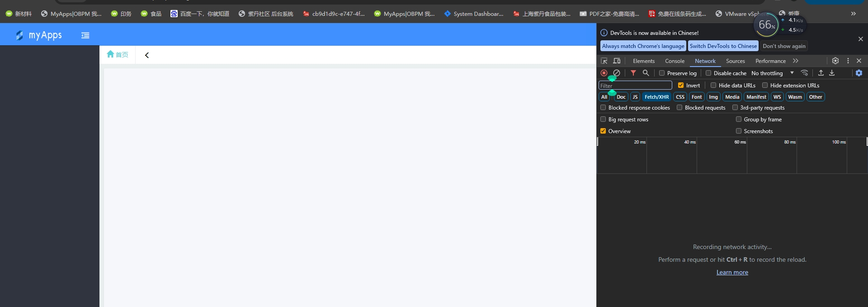Open network conditions wifi icon
The image size is (868, 307).
coord(804,73)
